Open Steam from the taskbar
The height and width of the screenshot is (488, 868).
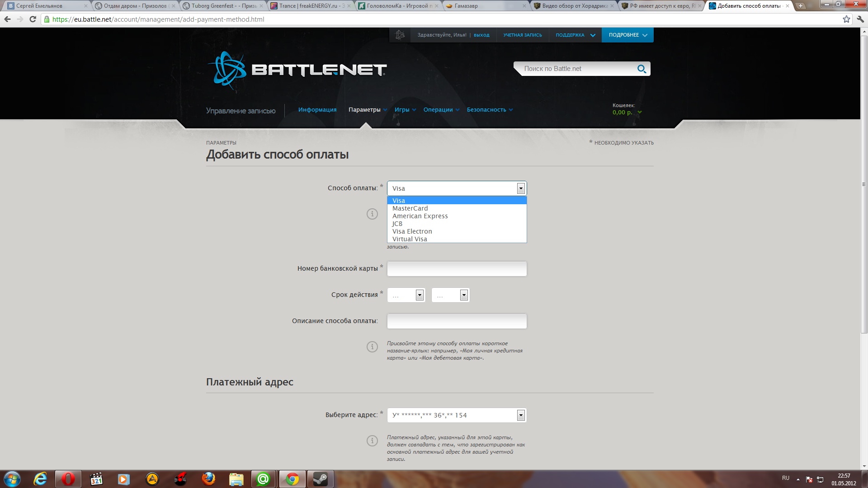(x=320, y=479)
